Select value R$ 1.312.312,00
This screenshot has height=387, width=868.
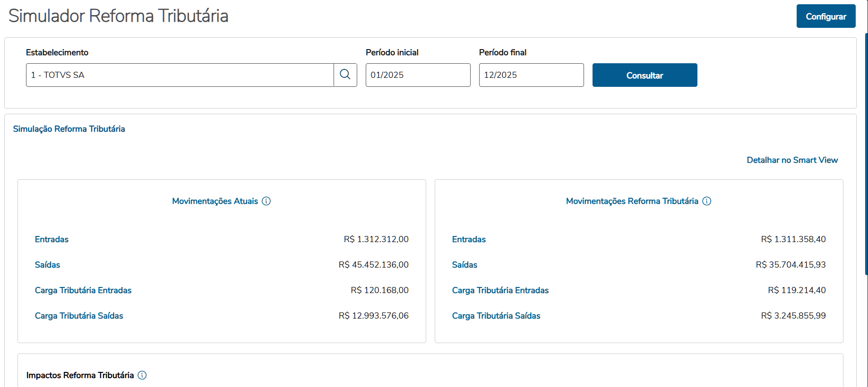click(376, 239)
